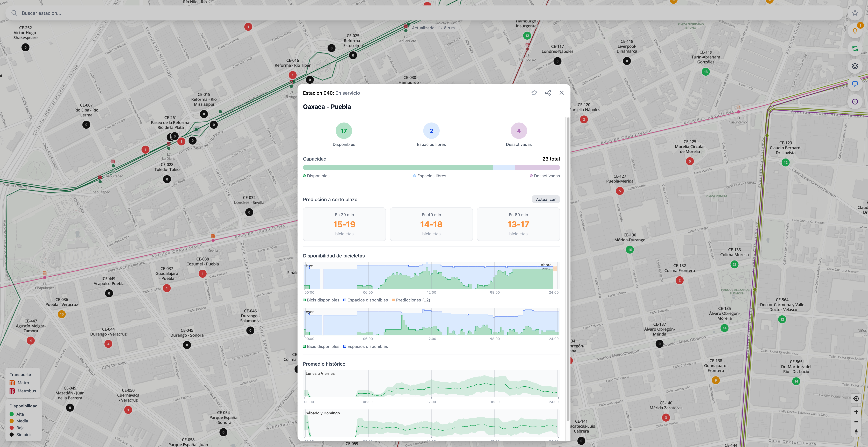This screenshot has width=868, height=447.
Task: Share station 040 via share icon
Action: coord(548,93)
